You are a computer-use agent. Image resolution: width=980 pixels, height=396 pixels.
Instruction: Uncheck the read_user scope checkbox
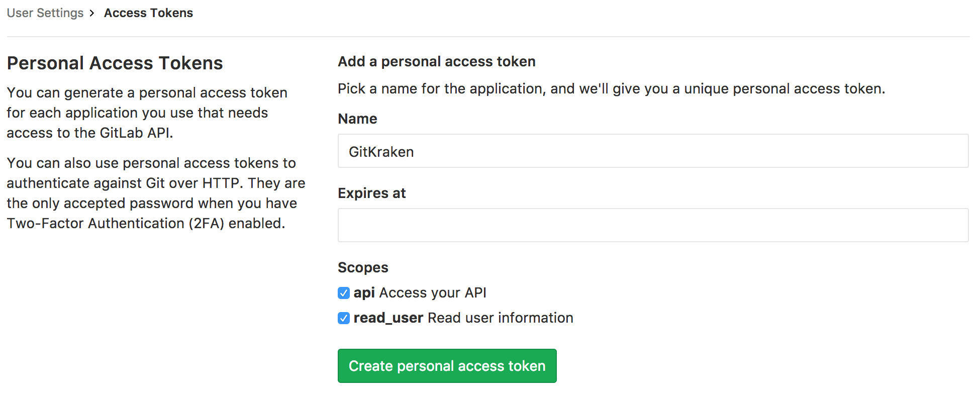(x=344, y=318)
